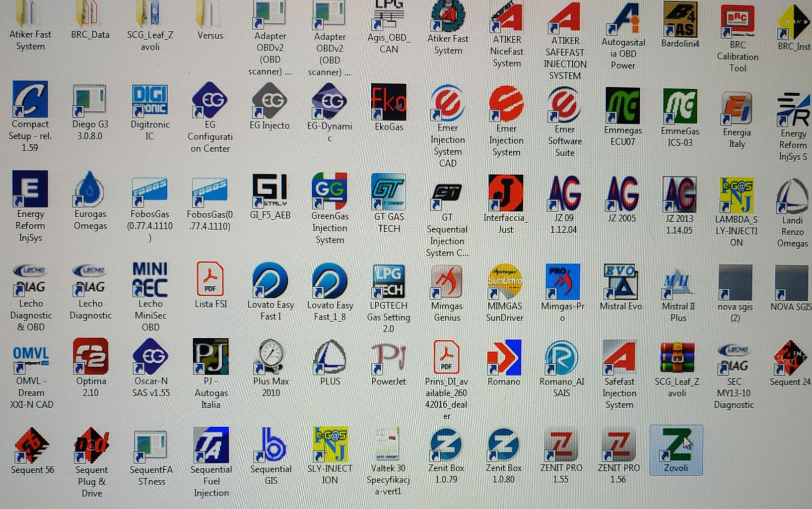Launch GreenGas Injection System

click(x=330, y=209)
